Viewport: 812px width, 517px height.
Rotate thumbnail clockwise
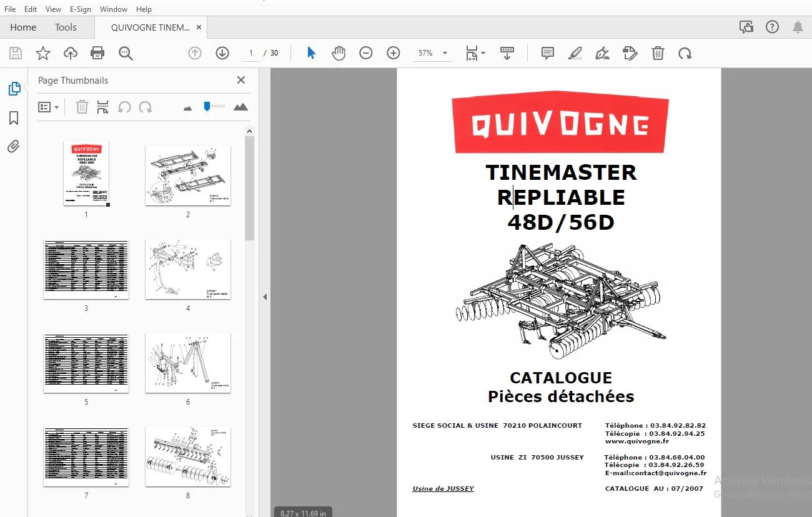[x=146, y=107]
